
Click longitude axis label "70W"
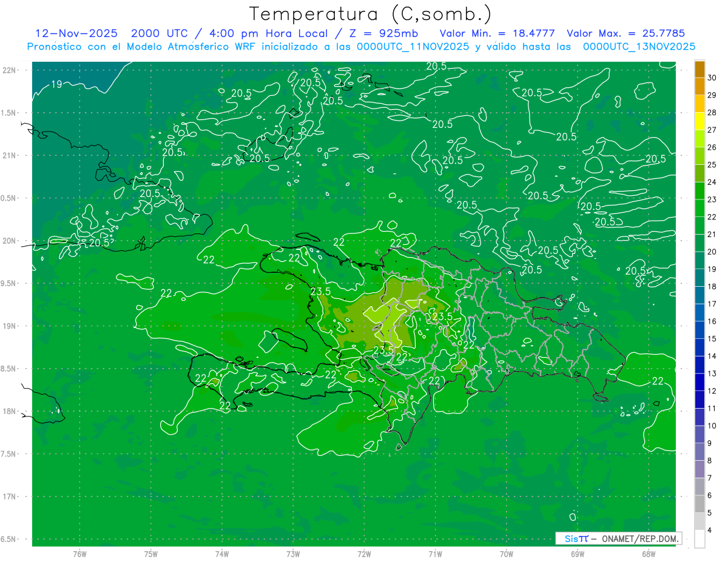(507, 554)
